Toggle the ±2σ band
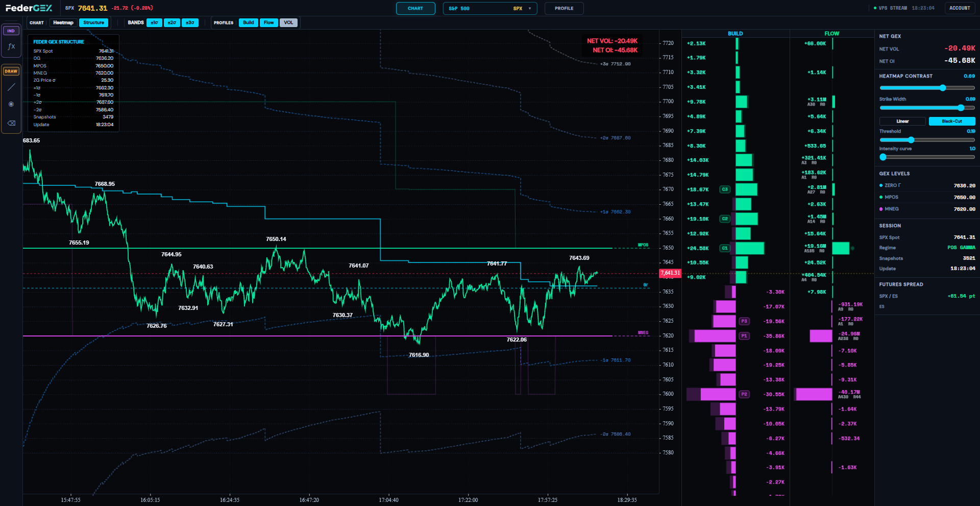Screen dimensions: 980x506 pyautogui.click(x=172, y=22)
